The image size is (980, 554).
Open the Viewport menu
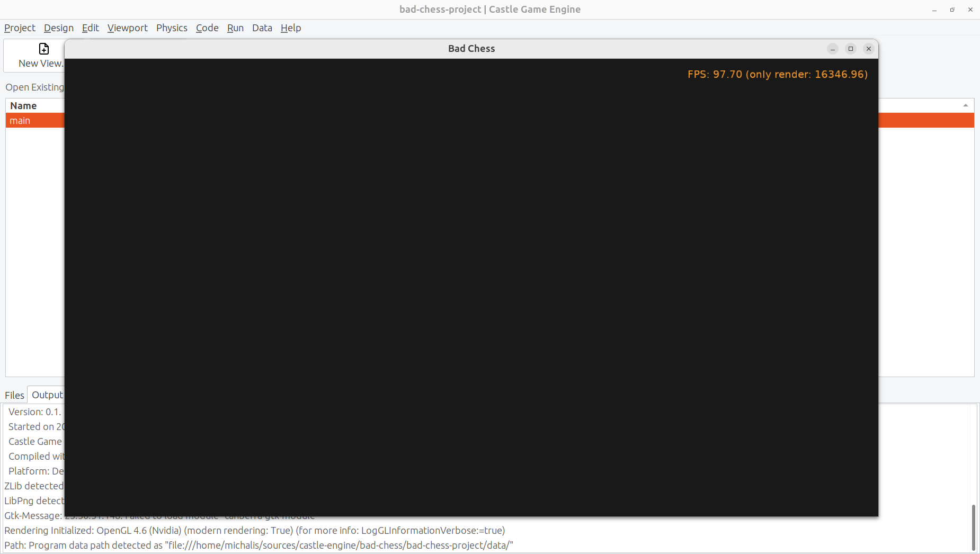point(128,28)
